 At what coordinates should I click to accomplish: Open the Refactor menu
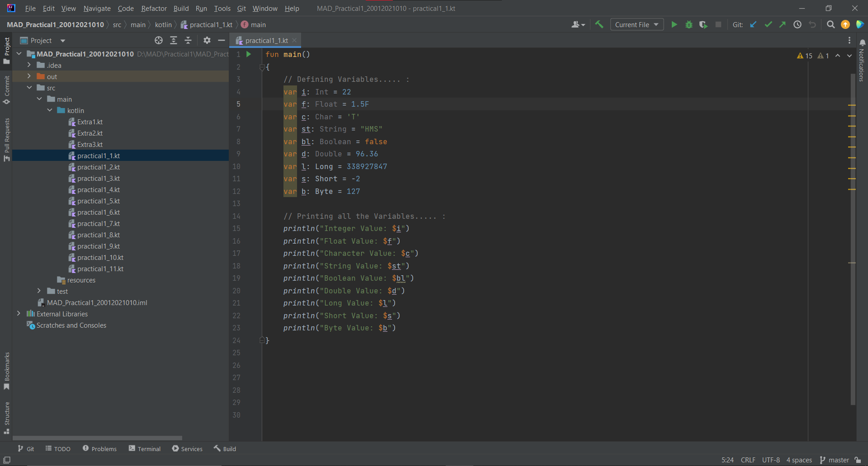(154, 9)
